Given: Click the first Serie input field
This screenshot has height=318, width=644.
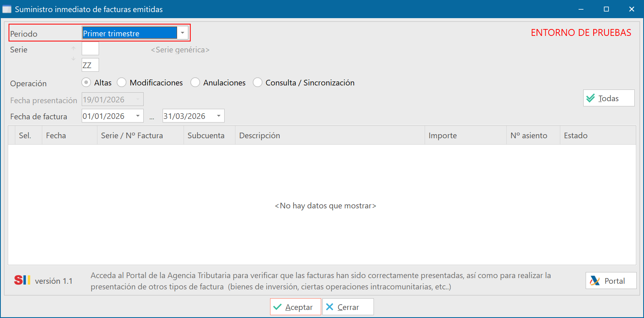Looking at the screenshot, I should (x=90, y=49).
